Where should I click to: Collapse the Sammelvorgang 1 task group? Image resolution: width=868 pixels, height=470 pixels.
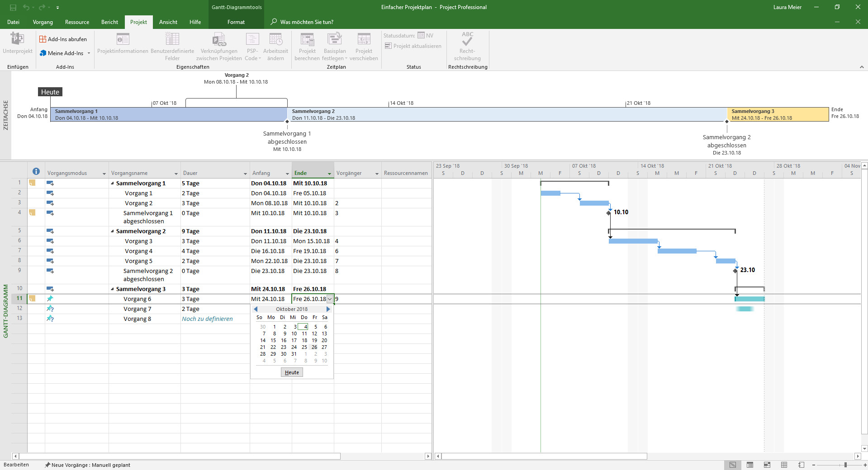pos(113,183)
